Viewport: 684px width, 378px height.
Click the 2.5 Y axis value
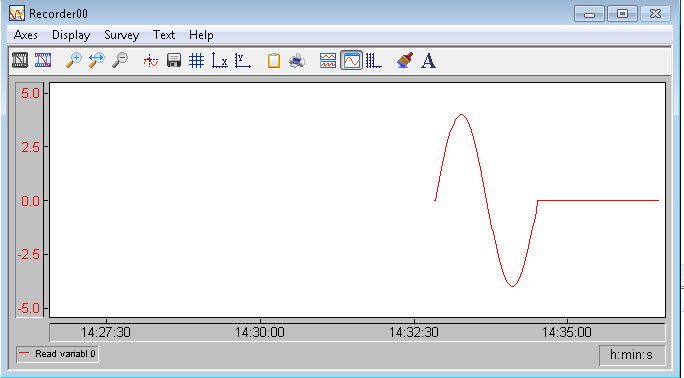point(31,147)
